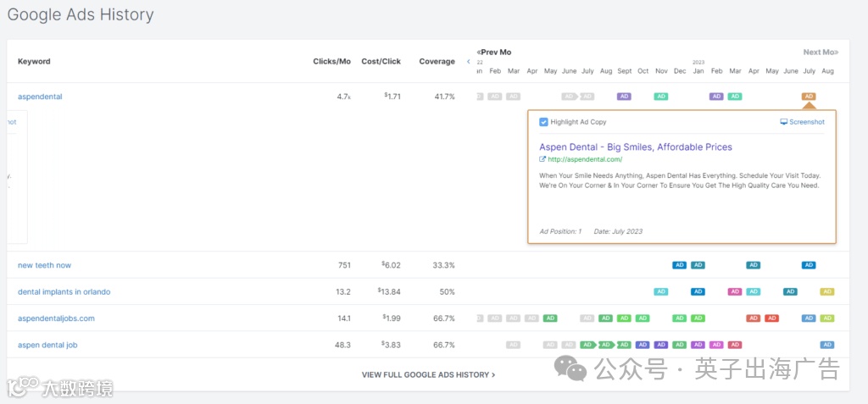The width and height of the screenshot is (868, 404).
Task: Toggle the Highlight Ad Copy checkbox
Action: (543, 122)
